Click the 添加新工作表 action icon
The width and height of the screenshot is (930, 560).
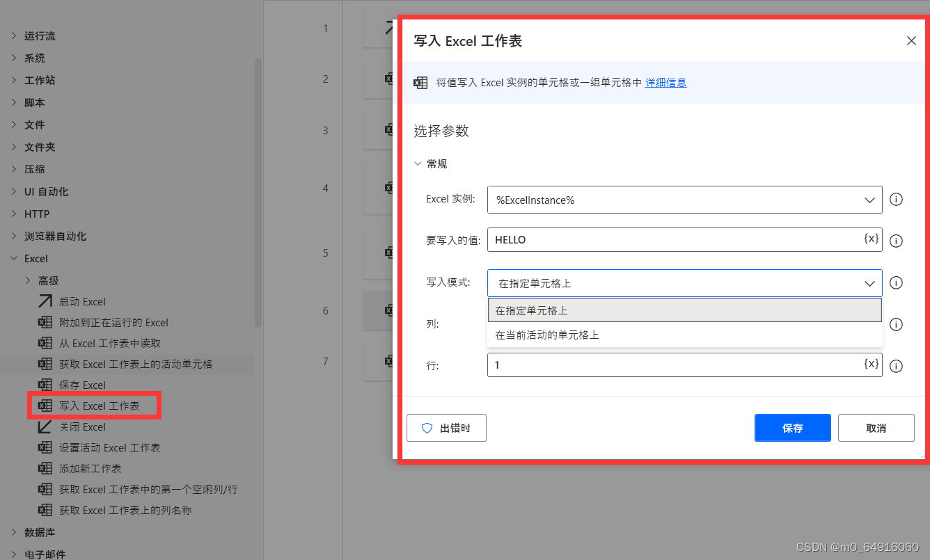point(45,468)
